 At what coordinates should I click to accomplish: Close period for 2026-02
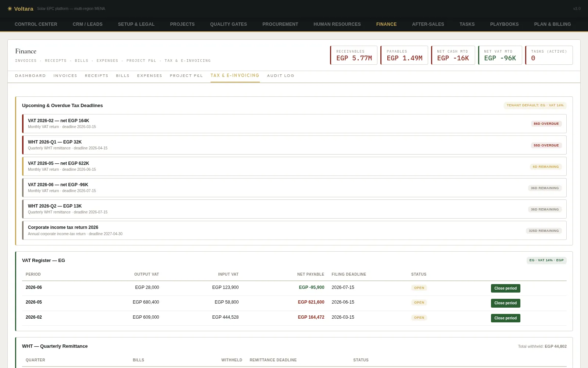click(x=505, y=318)
